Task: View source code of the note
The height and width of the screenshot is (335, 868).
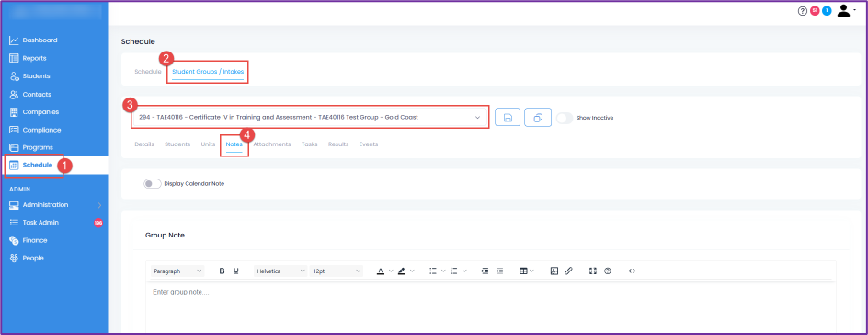Action: click(633, 271)
